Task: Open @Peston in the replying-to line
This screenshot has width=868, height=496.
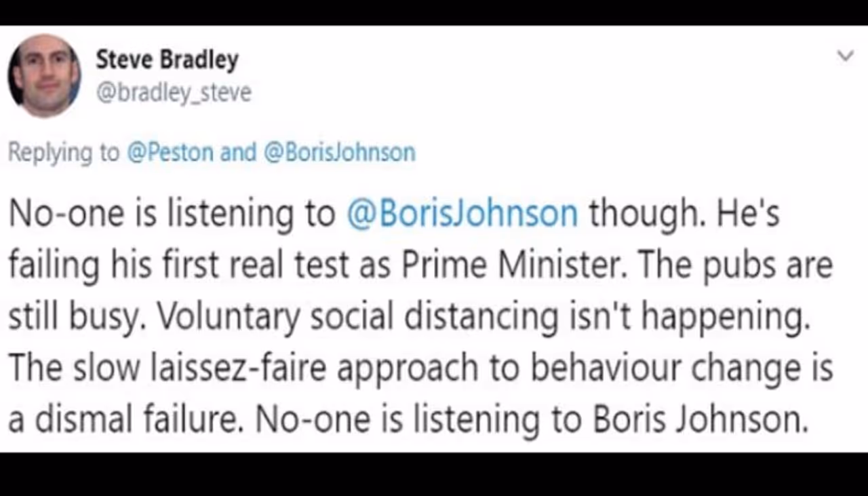Action: point(169,153)
